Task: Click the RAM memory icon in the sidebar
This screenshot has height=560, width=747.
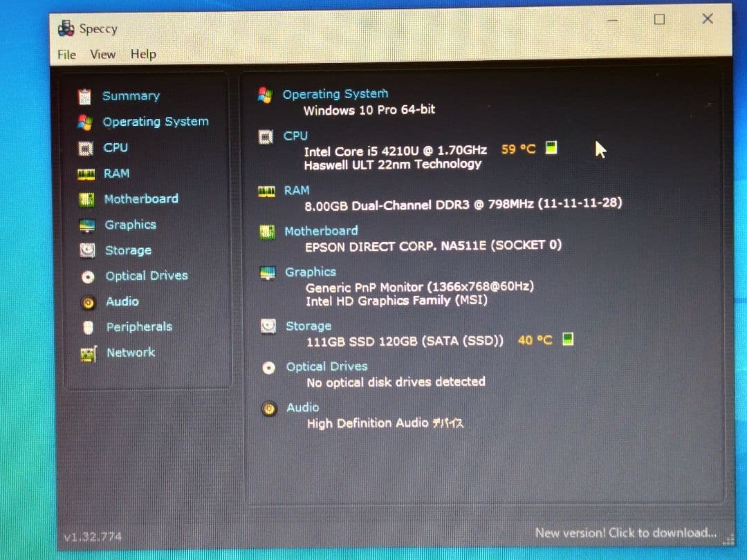Action: click(x=85, y=173)
